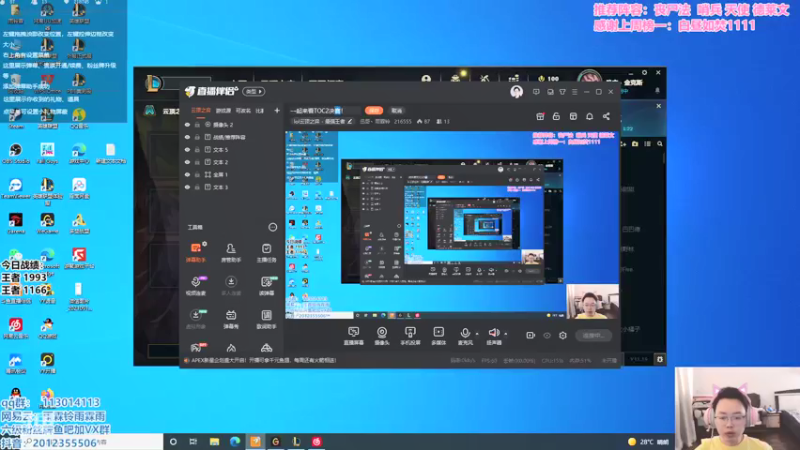This screenshot has width=800, height=450.
Task: Click folder icon in League client friends panel
Action: tap(635, 144)
